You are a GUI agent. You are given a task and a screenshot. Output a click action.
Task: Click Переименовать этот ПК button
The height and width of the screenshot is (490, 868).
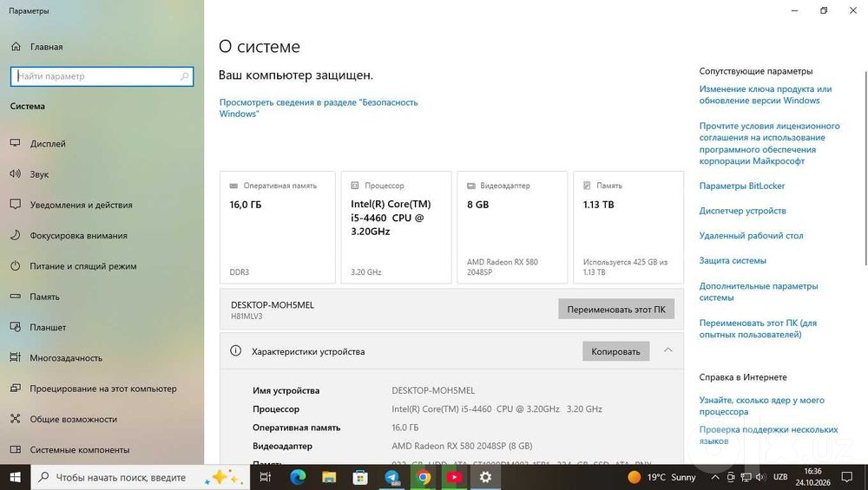(616, 310)
